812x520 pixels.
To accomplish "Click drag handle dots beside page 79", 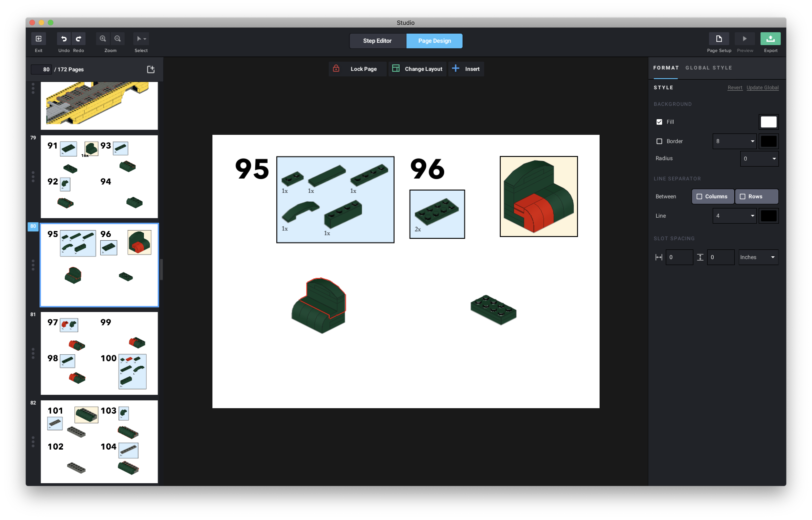I will point(33,177).
